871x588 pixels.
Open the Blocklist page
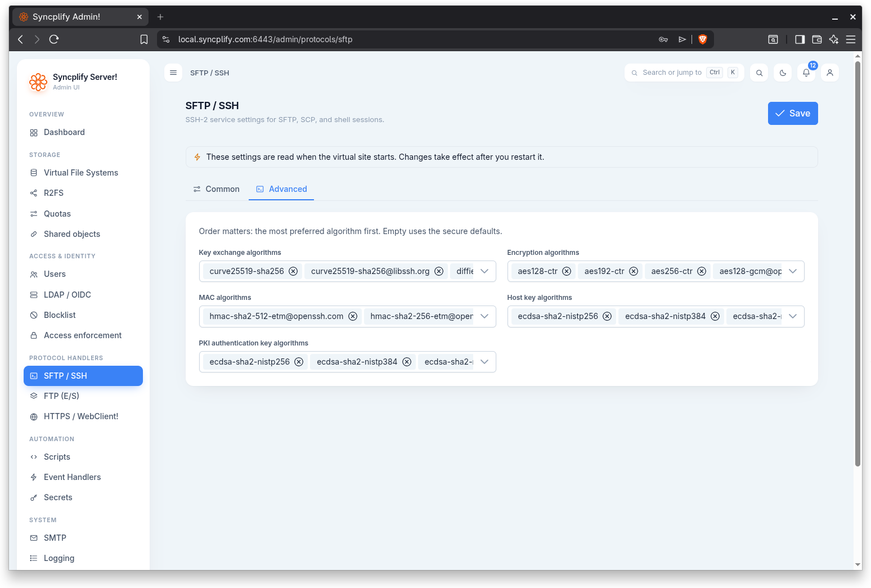click(83, 315)
